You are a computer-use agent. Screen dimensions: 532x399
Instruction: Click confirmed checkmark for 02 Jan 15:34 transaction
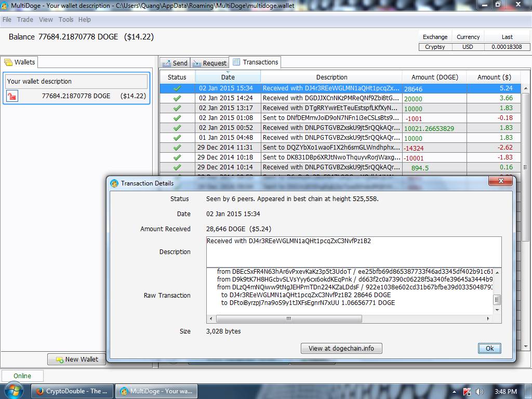tap(177, 88)
